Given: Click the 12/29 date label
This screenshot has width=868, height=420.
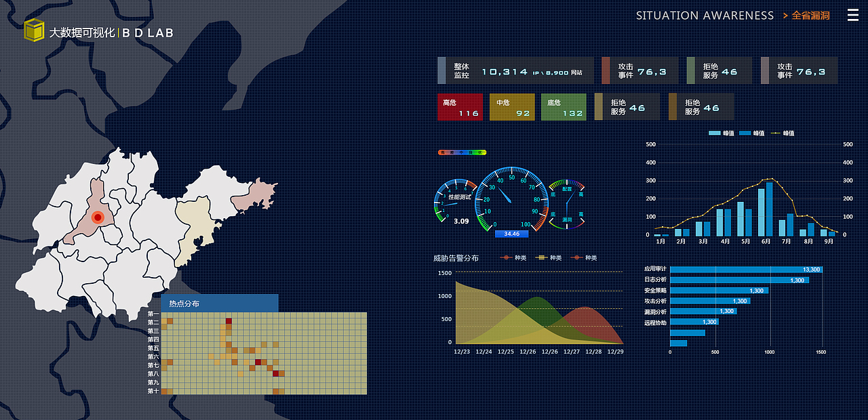Looking at the screenshot, I should tap(616, 352).
